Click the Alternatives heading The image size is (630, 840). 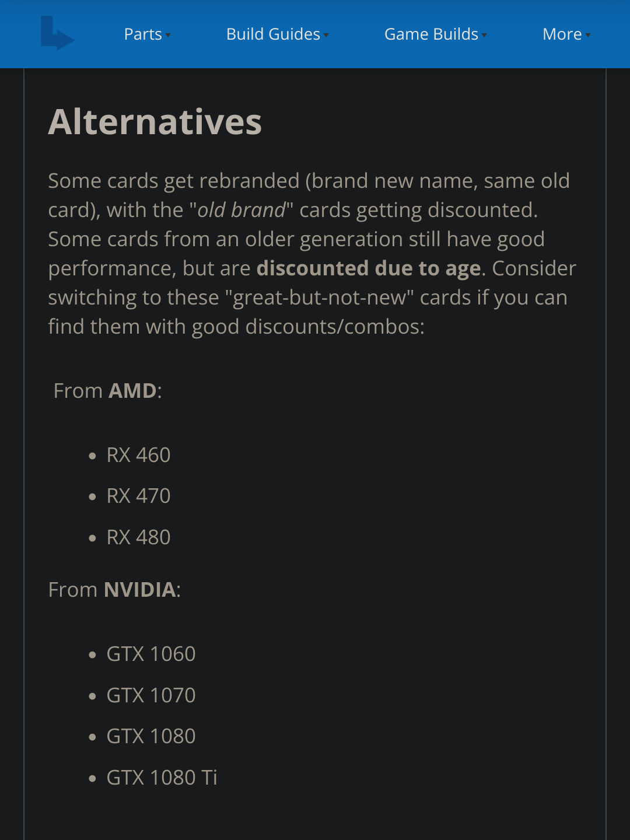155,122
